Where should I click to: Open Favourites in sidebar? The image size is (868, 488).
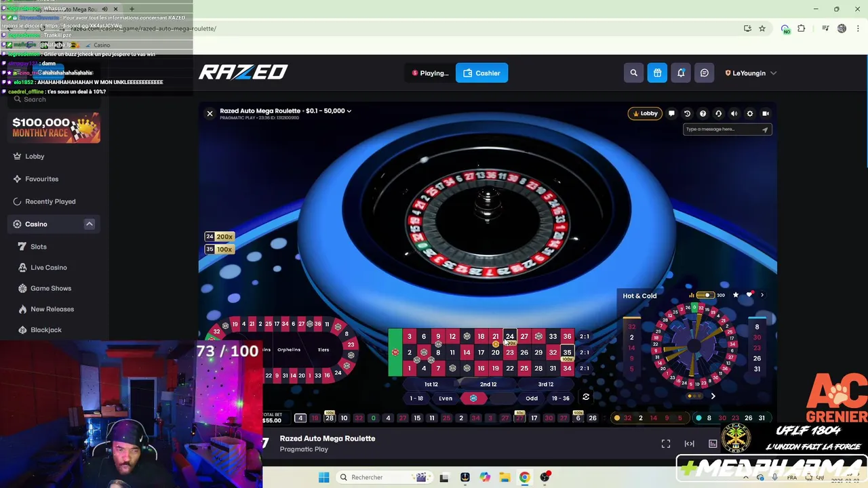click(x=41, y=179)
